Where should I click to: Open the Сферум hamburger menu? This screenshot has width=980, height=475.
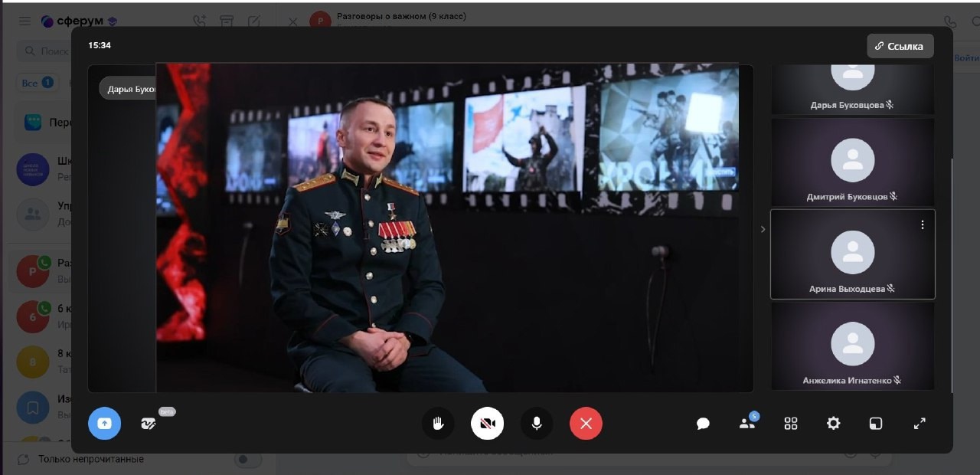(x=24, y=21)
